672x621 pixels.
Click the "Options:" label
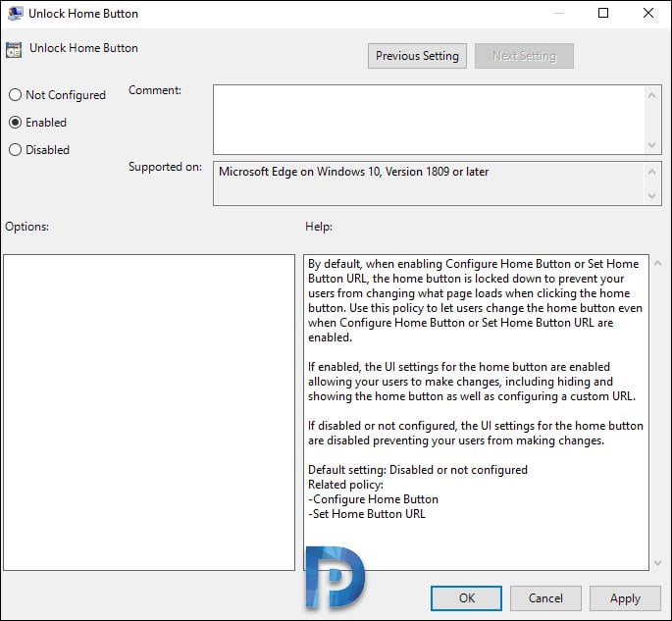(26, 227)
